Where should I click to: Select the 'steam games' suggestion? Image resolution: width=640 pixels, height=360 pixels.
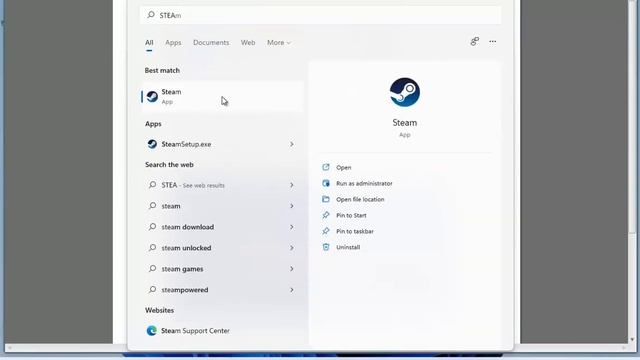tap(221, 269)
